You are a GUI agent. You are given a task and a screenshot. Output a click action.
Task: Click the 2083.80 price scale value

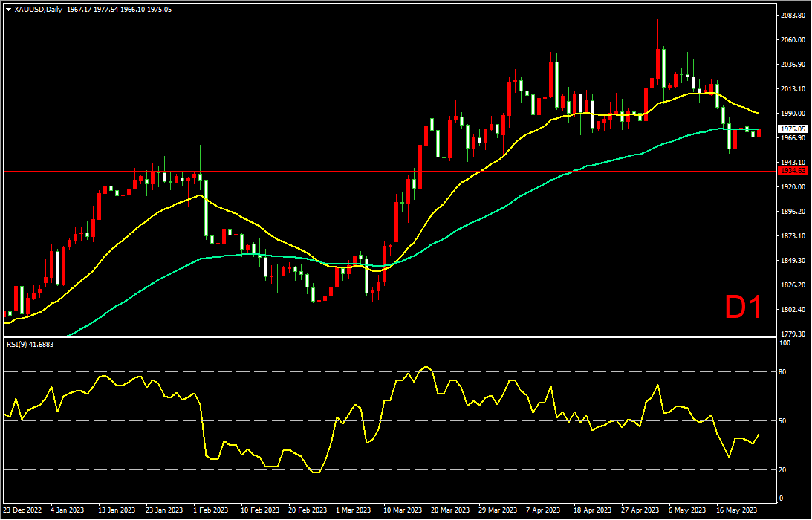pyautogui.click(x=793, y=16)
